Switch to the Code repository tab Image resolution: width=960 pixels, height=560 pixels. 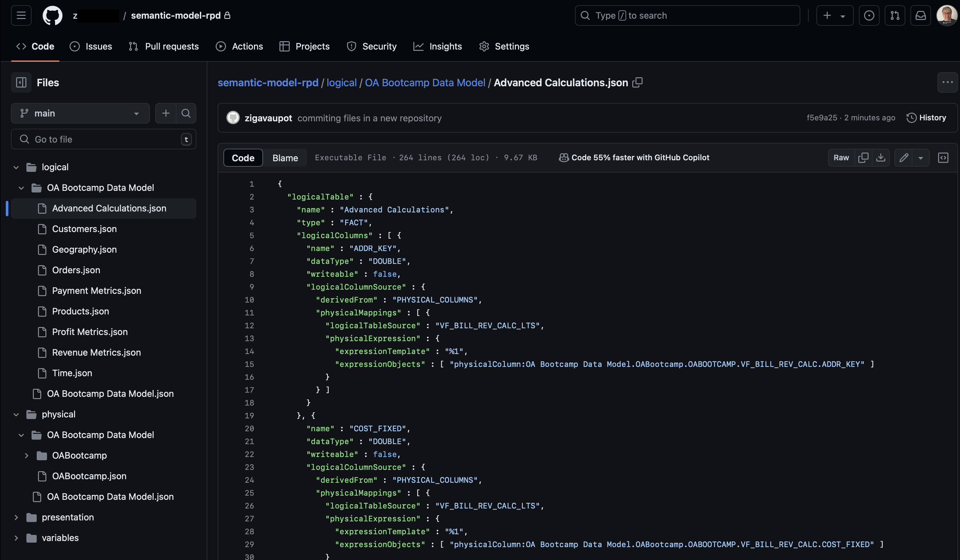35,46
